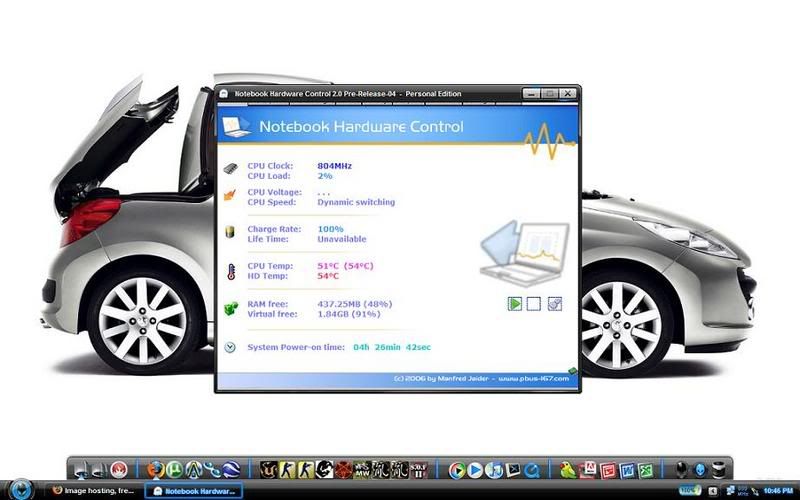Screen dimensions: 800x500
Task: Open Firefox from the dock
Action: tap(155, 469)
